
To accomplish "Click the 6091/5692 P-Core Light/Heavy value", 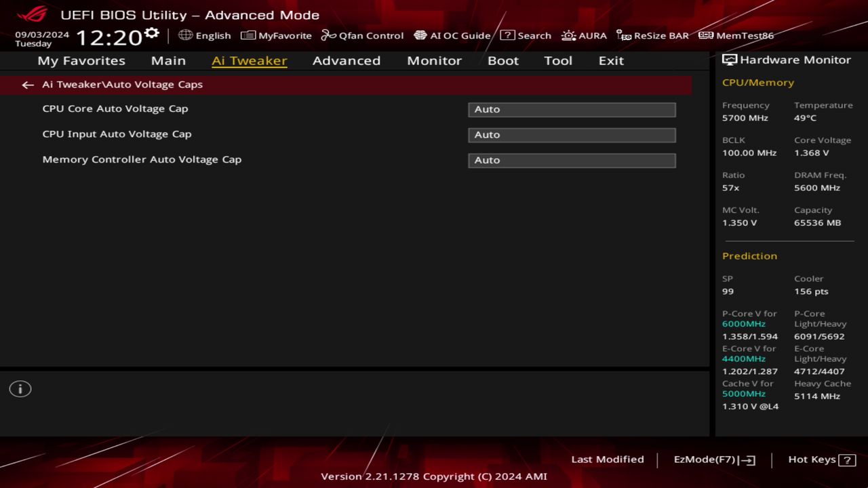I will click(819, 337).
